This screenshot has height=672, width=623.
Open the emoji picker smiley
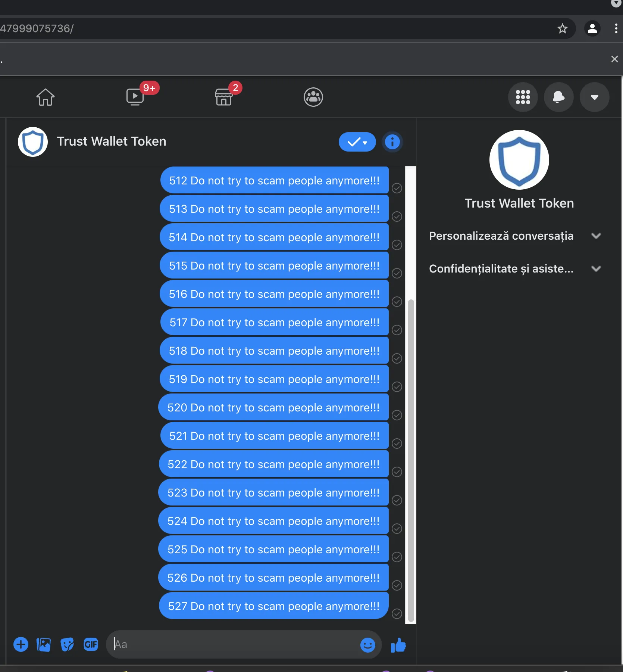point(368,645)
